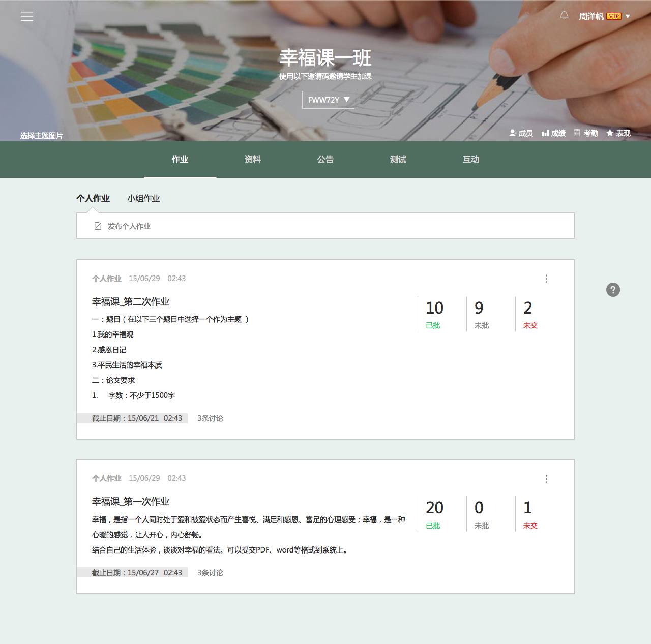The width and height of the screenshot is (651, 644).
Task: Click the line 2.感恩日记
Action: pyautogui.click(x=109, y=350)
